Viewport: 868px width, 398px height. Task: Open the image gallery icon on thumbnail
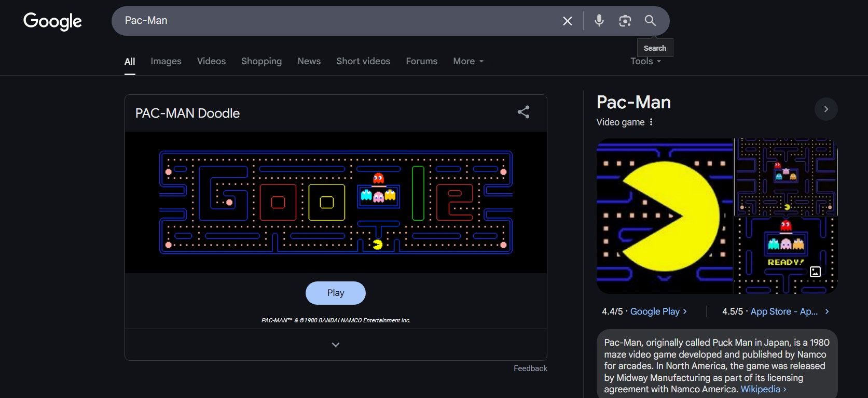(x=815, y=272)
